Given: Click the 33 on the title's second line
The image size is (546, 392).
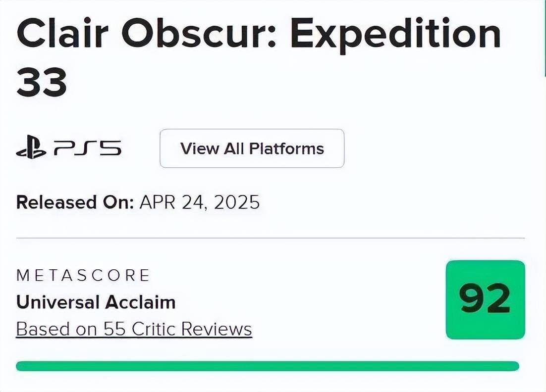Looking at the screenshot, I should [42, 83].
